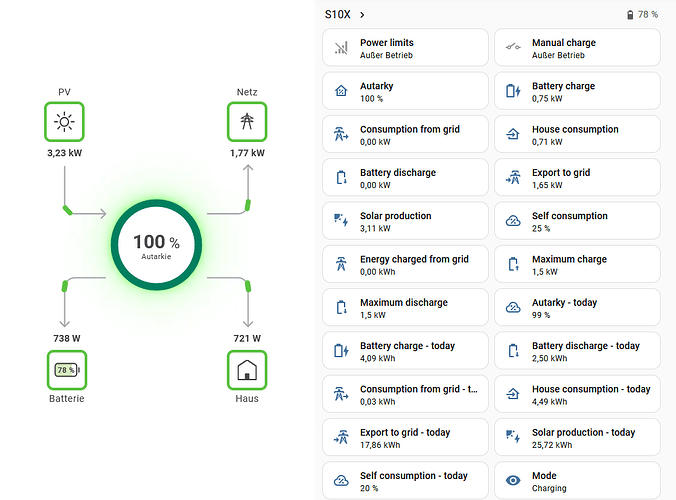Open the House consumption tile
The height and width of the screenshot is (500, 676).
[x=577, y=134]
